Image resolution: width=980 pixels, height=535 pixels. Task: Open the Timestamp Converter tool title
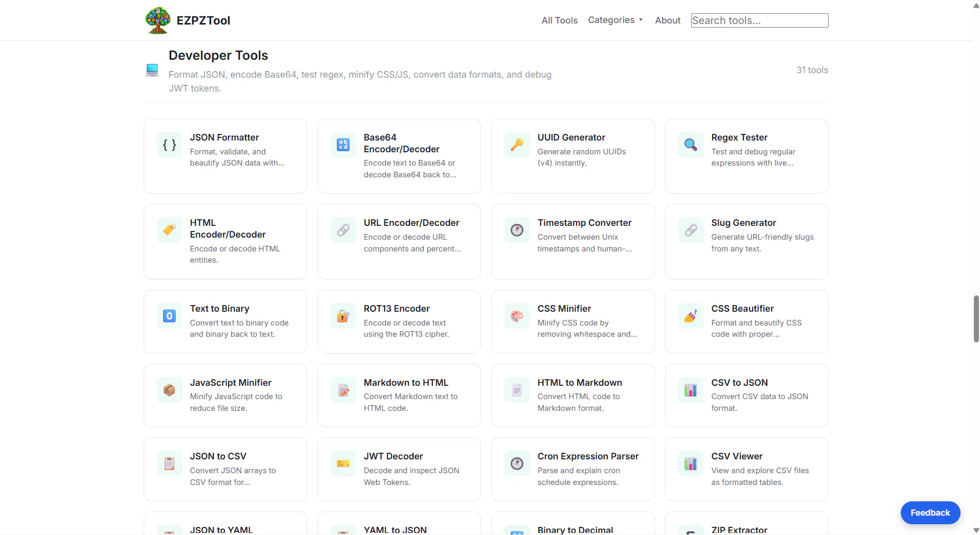[x=584, y=223]
